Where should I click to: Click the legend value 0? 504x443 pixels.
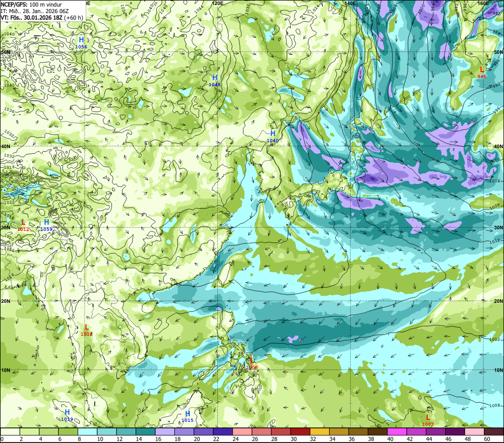(x=2, y=439)
